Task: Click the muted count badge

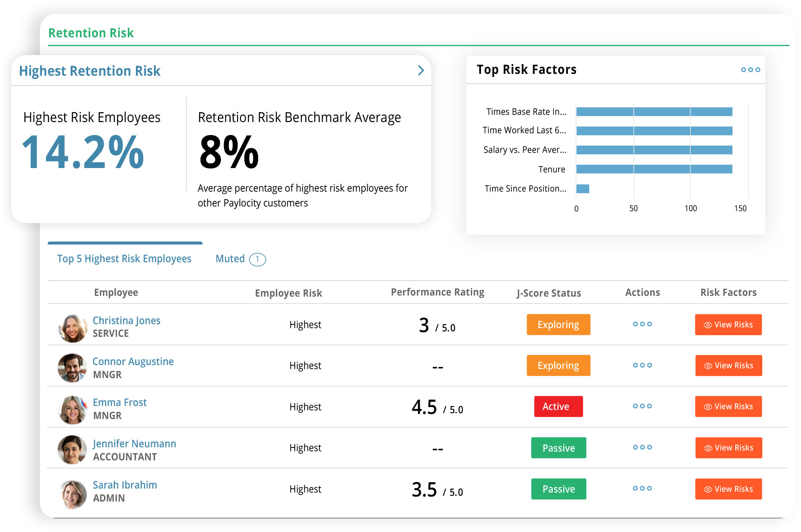Action: (258, 259)
